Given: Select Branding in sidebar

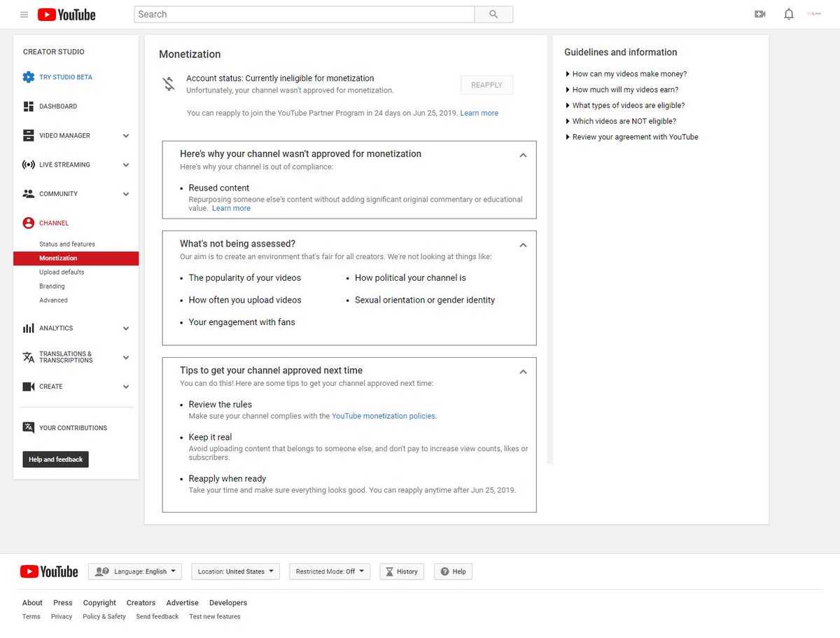Looking at the screenshot, I should [x=52, y=286].
